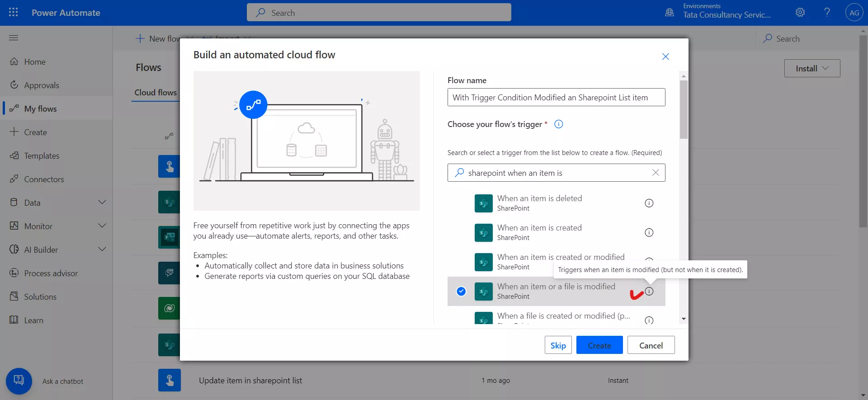This screenshot has height=400, width=868.
Task: Click the top Power Automate Search box
Action: pyautogui.click(x=379, y=13)
